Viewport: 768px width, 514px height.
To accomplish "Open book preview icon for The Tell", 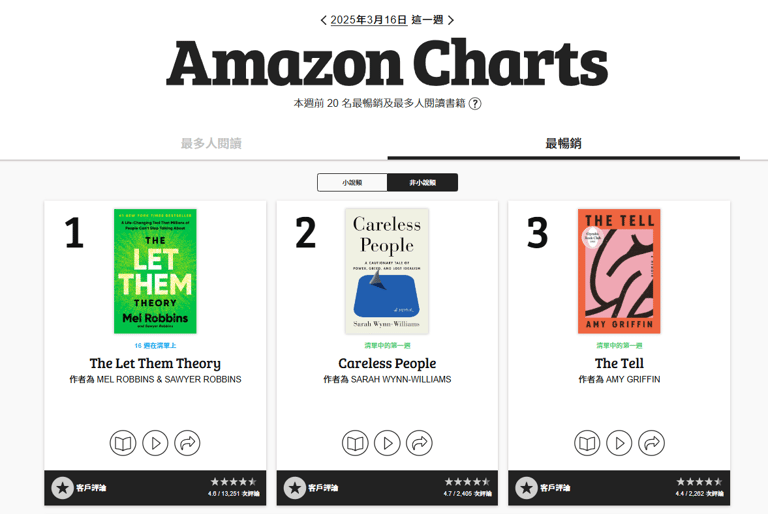I will (587, 443).
